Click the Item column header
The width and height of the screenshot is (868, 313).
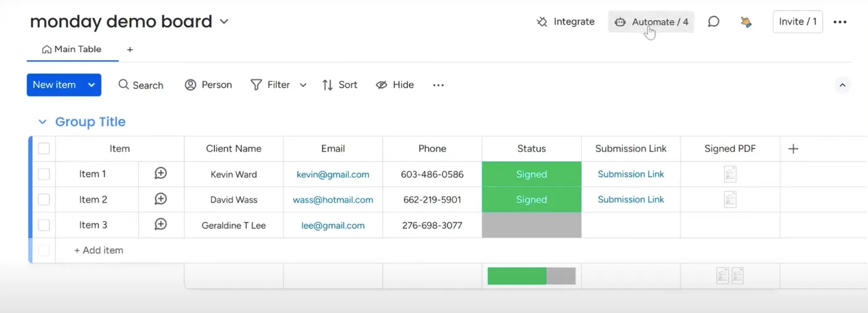tap(120, 149)
